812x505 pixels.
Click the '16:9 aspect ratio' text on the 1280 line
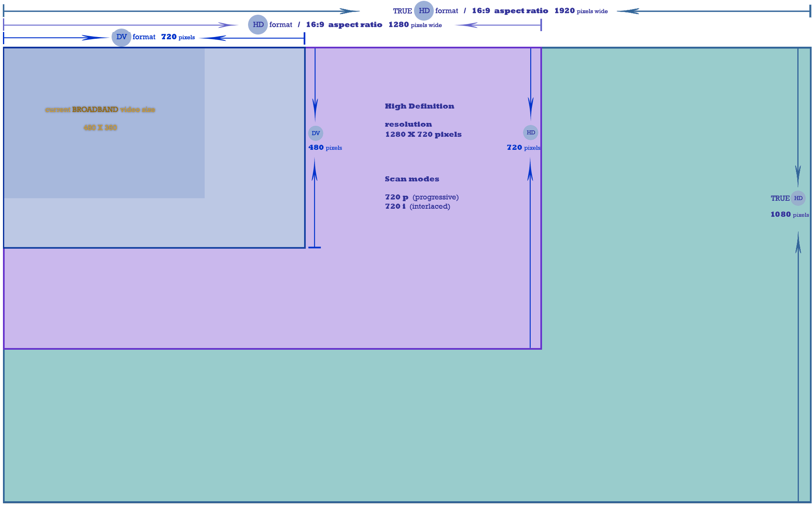[x=344, y=25]
